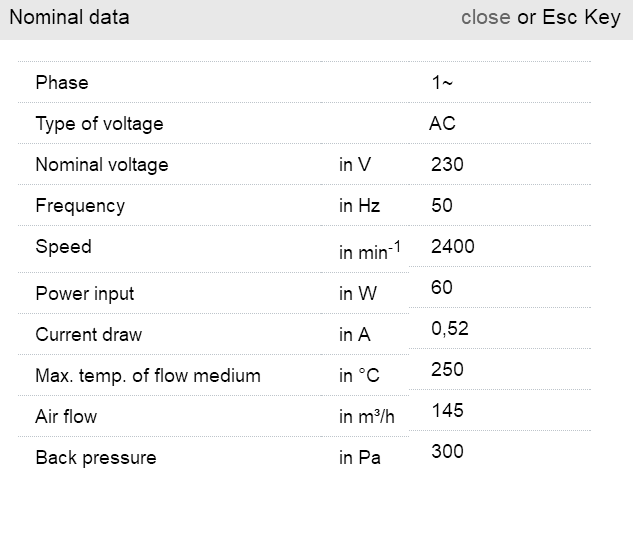633x536 pixels.
Task: Select the Frequency row label
Action: tap(80, 206)
